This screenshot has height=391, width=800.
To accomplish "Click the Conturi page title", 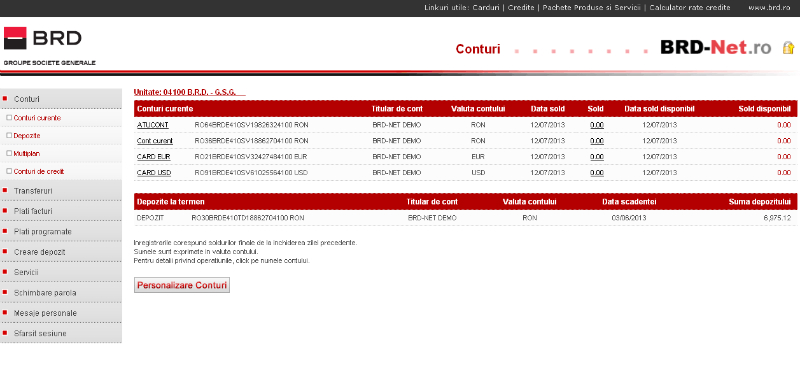I will (478, 49).
